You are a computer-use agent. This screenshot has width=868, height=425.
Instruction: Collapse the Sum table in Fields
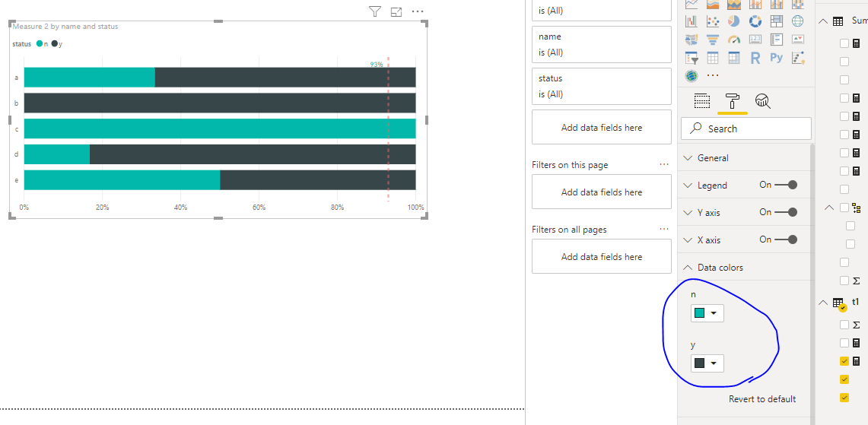(823, 21)
